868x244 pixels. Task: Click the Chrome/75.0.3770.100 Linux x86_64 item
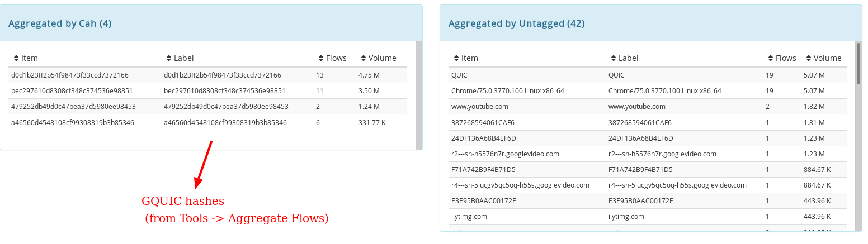point(507,90)
